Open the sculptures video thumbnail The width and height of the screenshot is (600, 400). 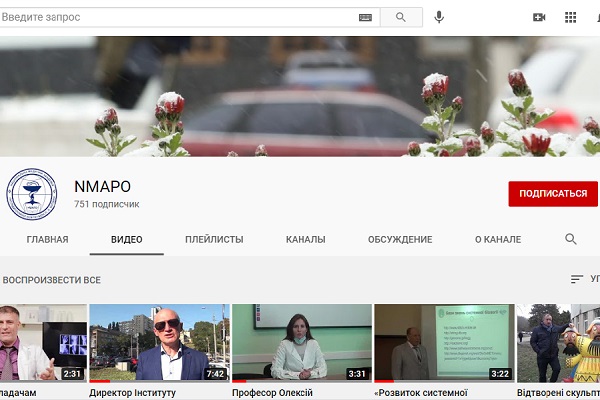coord(558,343)
